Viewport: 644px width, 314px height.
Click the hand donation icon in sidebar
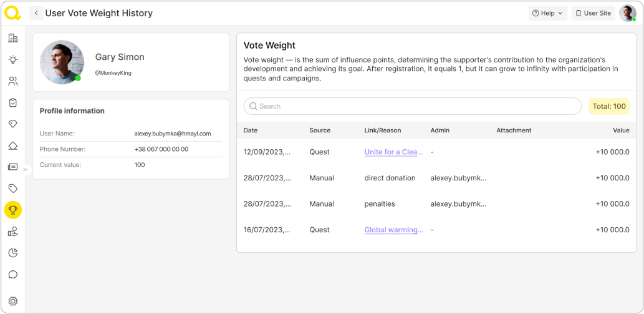(x=12, y=232)
